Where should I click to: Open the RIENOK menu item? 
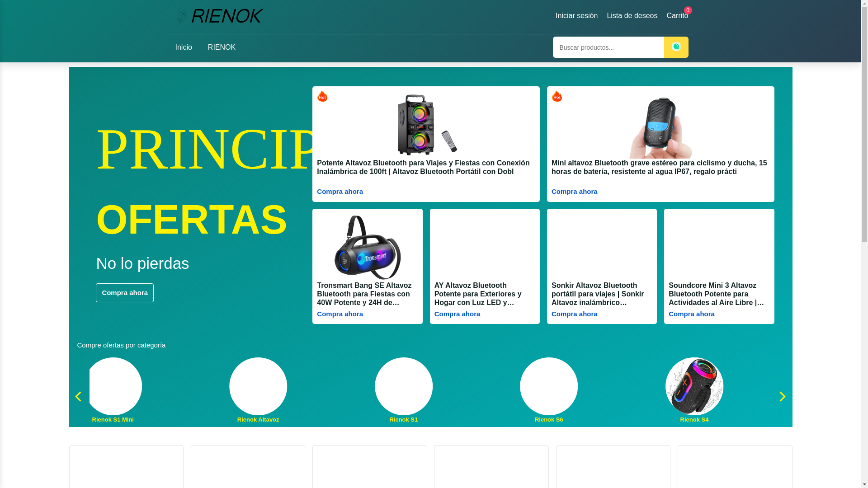(x=222, y=47)
